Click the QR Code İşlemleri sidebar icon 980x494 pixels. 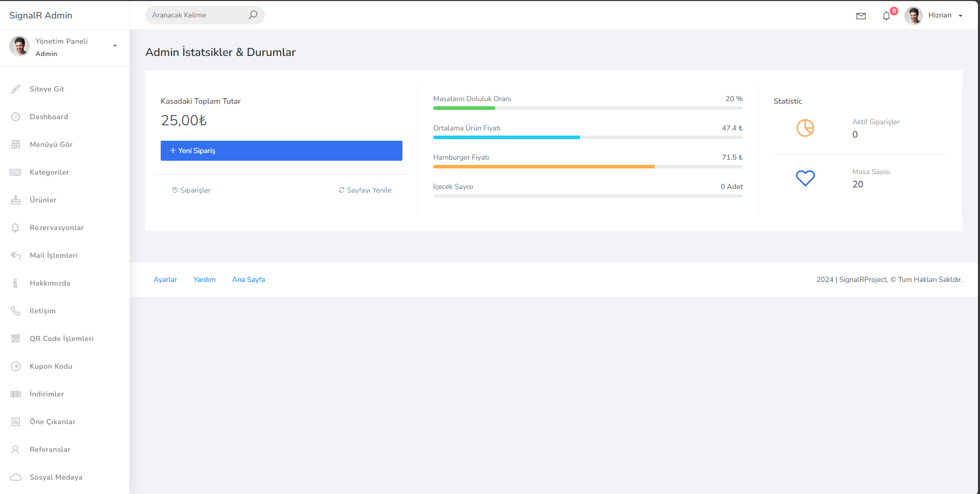tap(16, 338)
